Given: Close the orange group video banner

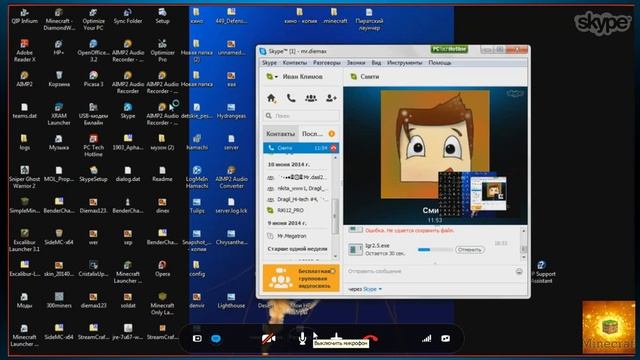Looking at the screenshot, I should [x=333, y=271].
